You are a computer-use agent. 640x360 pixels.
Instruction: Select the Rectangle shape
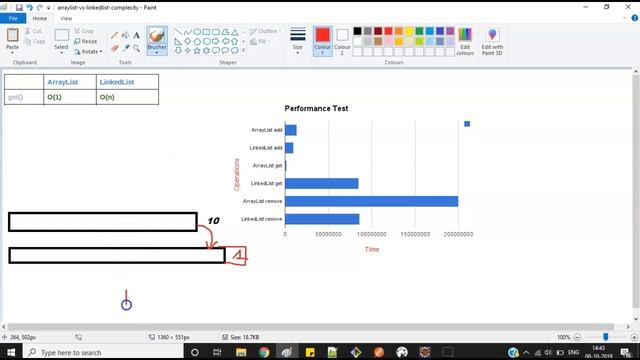click(x=206, y=32)
